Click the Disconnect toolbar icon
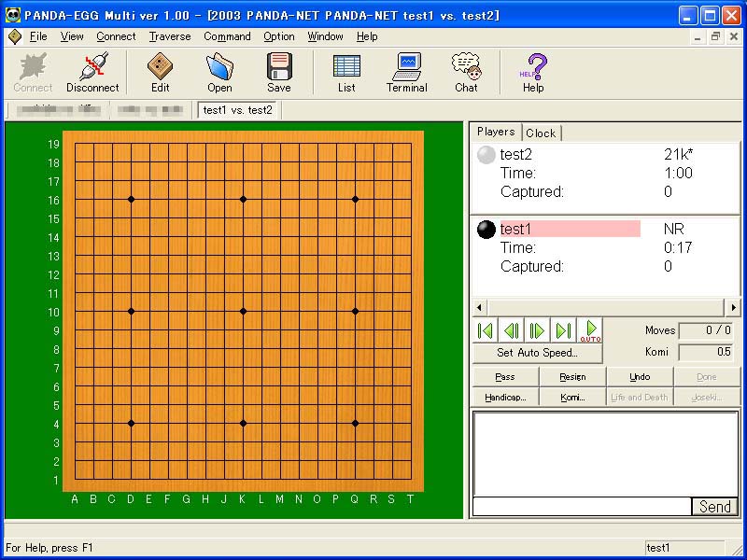747x560 pixels. [x=92, y=72]
